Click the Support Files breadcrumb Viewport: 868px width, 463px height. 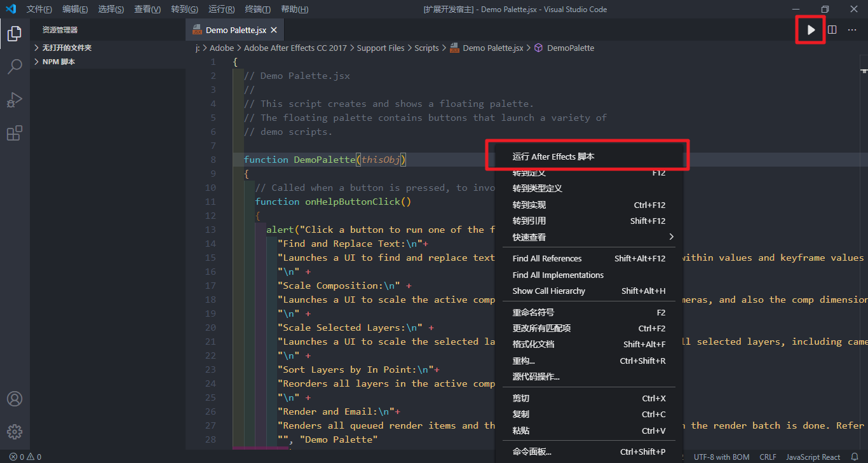click(381, 48)
